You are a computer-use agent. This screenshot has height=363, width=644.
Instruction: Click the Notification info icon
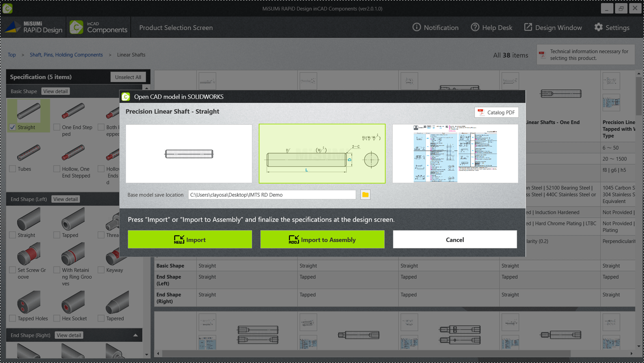417,27
